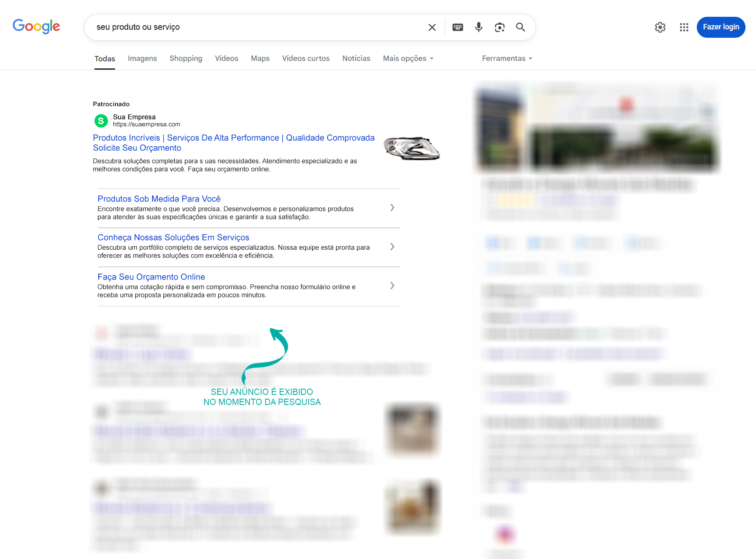Screen dimensions: 756x559
Task: Switch to the Shopping tab
Action: pyautogui.click(x=186, y=58)
